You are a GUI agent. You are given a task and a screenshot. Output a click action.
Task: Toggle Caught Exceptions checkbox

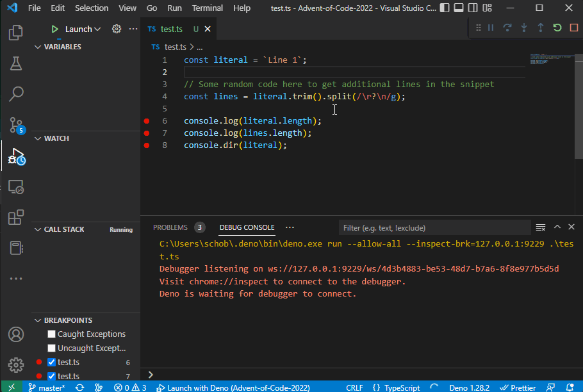52,334
